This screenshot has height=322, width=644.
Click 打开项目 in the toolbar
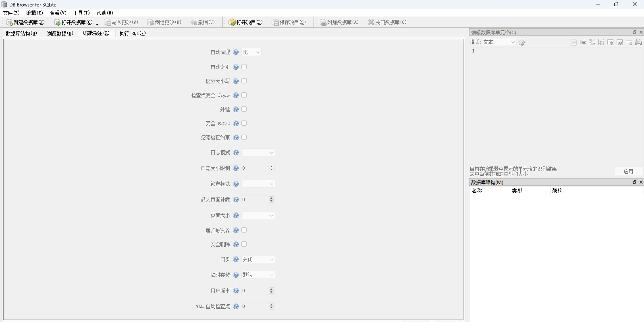[245, 22]
